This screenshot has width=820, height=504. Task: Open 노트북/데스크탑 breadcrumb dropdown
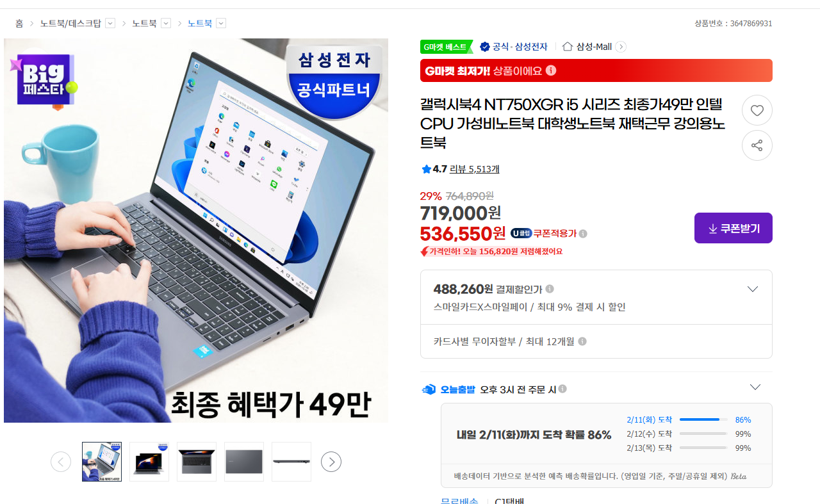pos(110,23)
